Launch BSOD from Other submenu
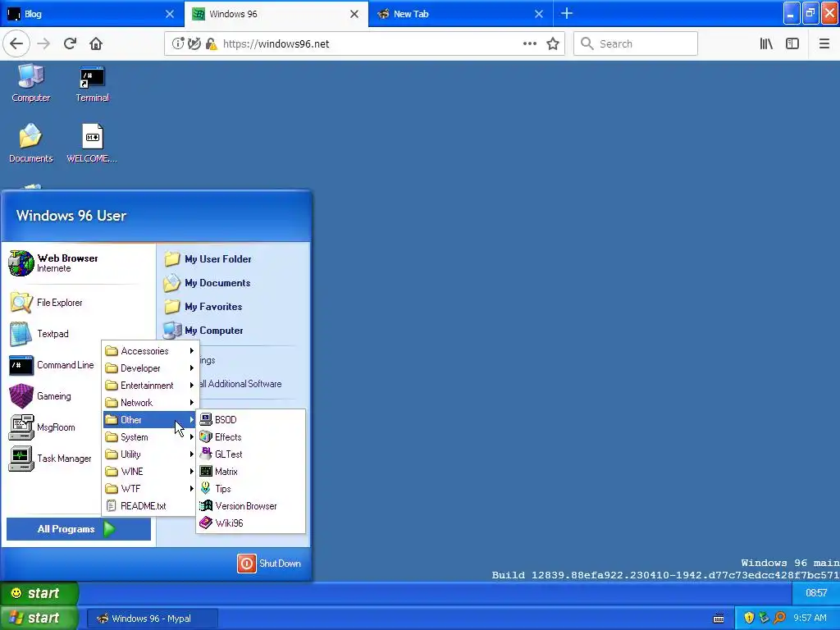This screenshot has height=630, width=840. point(250,420)
